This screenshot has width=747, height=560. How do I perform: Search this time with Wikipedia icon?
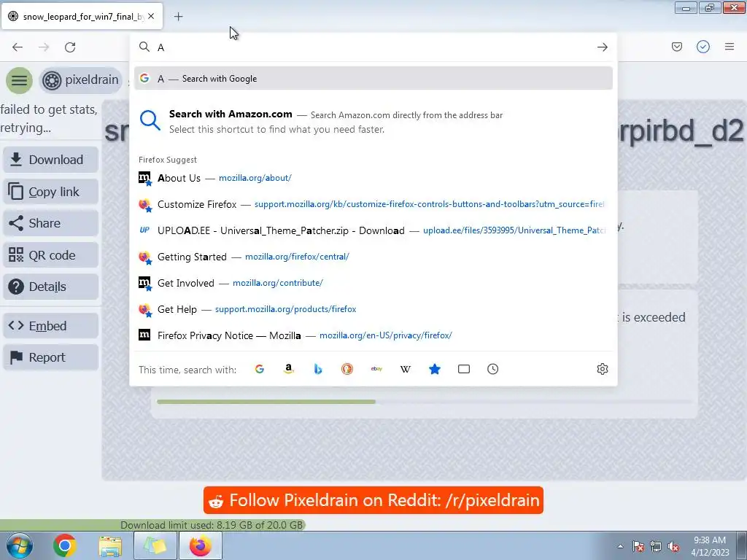[x=406, y=369]
